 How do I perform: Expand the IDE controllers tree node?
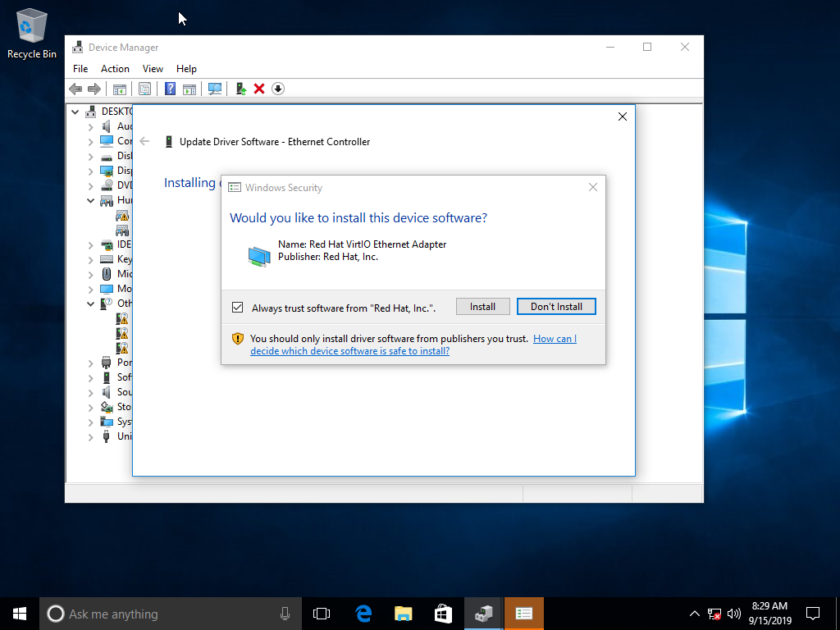click(x=91, y=244)
